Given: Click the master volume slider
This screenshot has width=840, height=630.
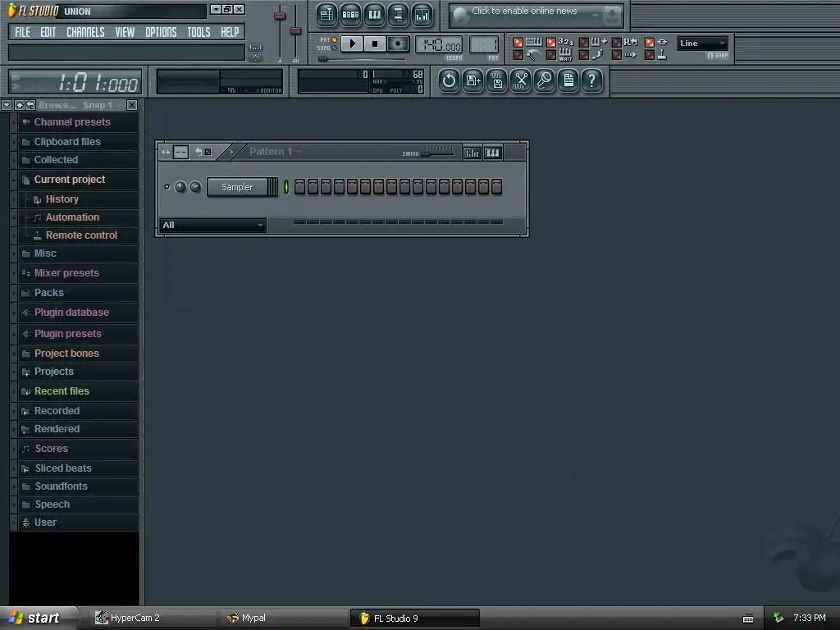Looking at the screenshot, I should click(280, 33).
